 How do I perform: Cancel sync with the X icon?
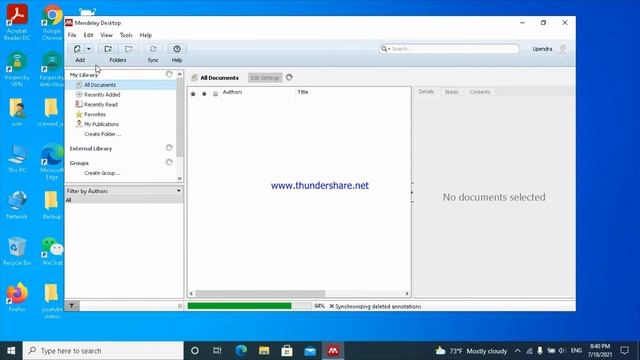click(331, 306)
